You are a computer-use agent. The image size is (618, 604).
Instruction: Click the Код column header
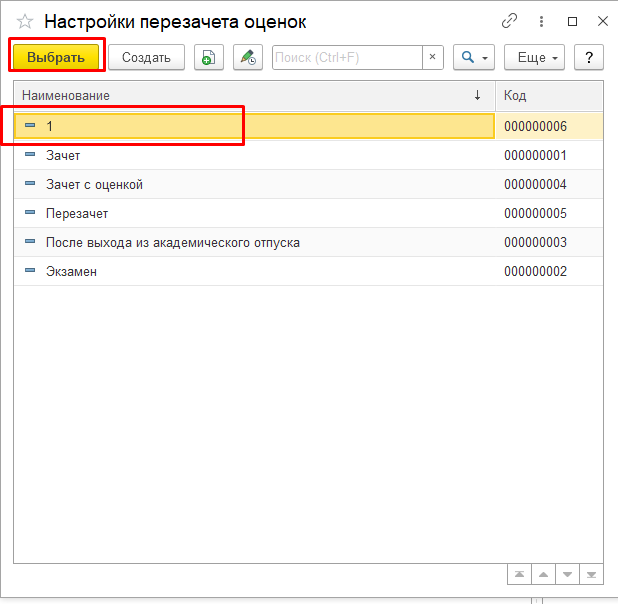[x=548, y=95]
